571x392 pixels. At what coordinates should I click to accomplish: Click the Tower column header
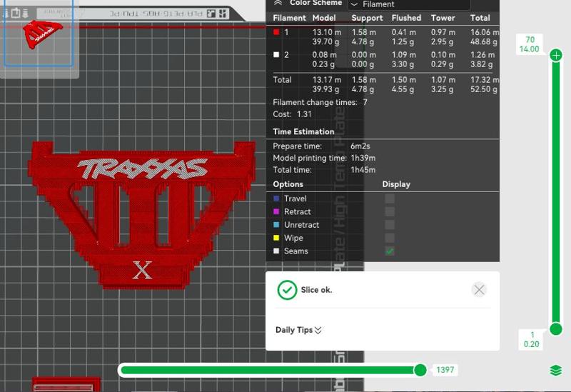pyautogui.click(x=443, y=18)
